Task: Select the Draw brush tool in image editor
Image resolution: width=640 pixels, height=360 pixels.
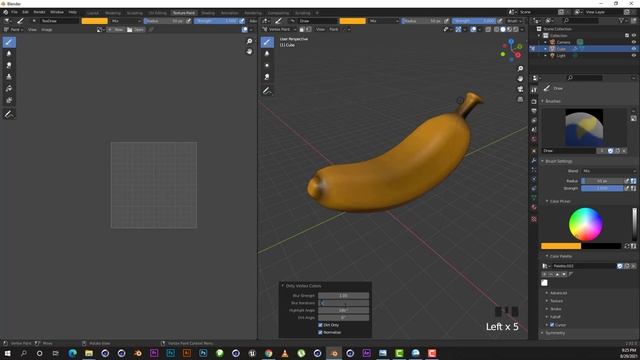Action: [9, 42]
